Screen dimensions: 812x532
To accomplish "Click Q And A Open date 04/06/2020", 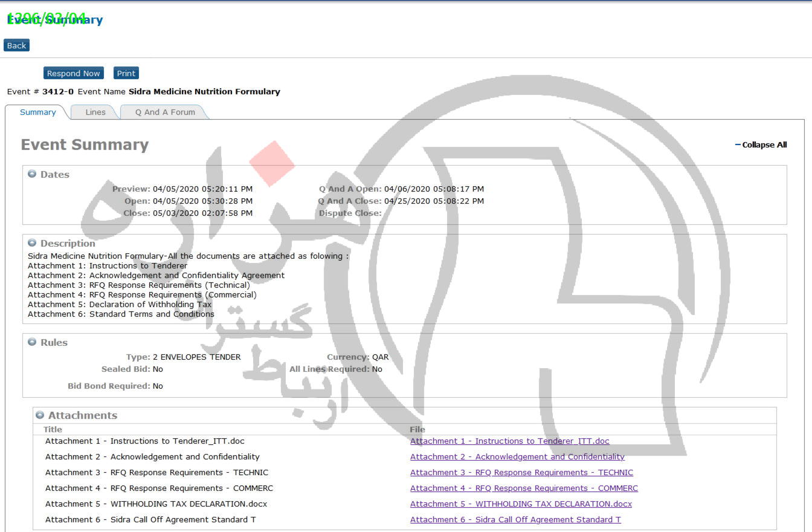I will pyautogui.click(x=434, y=189).
